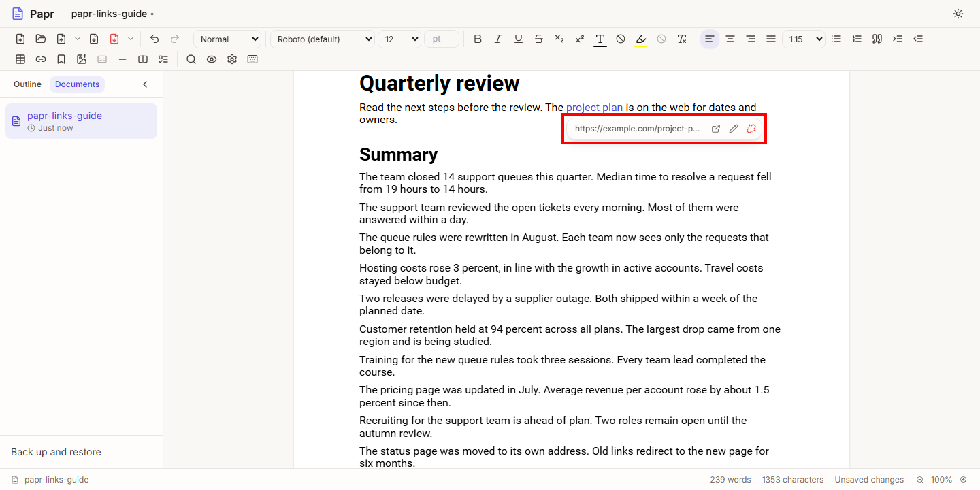
Task: Click 'Unsaved changes' in the status bar
Action: pos(869,480)
